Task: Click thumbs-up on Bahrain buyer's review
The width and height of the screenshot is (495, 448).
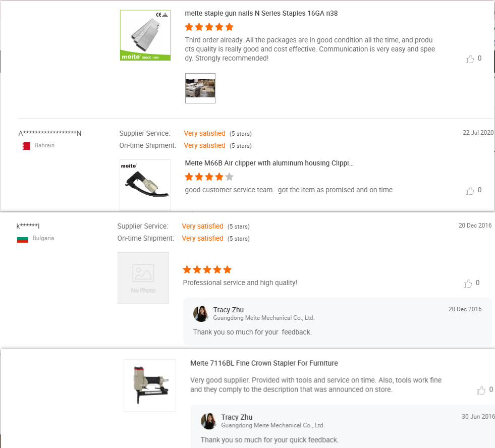Action: pyautogui.click(x=470, y=191)
